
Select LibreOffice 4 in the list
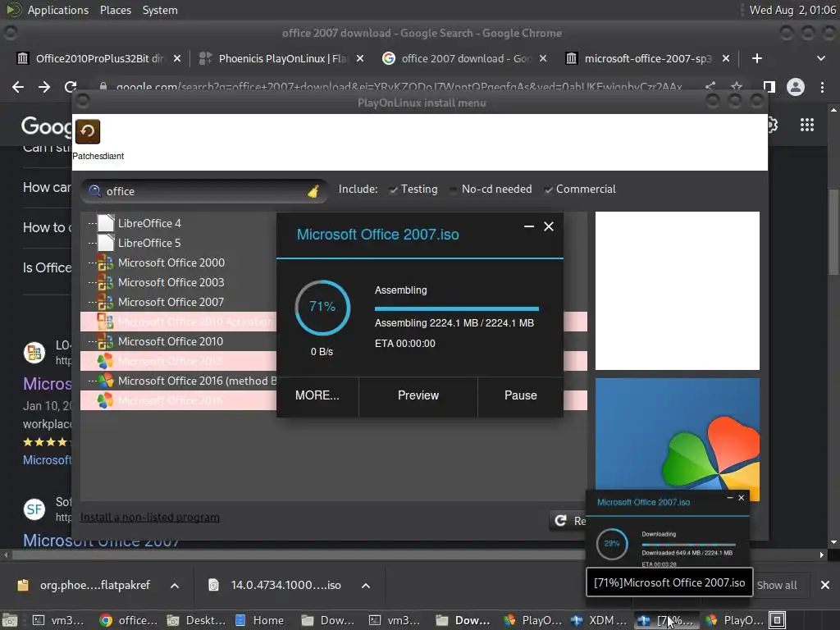pyautogui.click(x=149, y=223)
